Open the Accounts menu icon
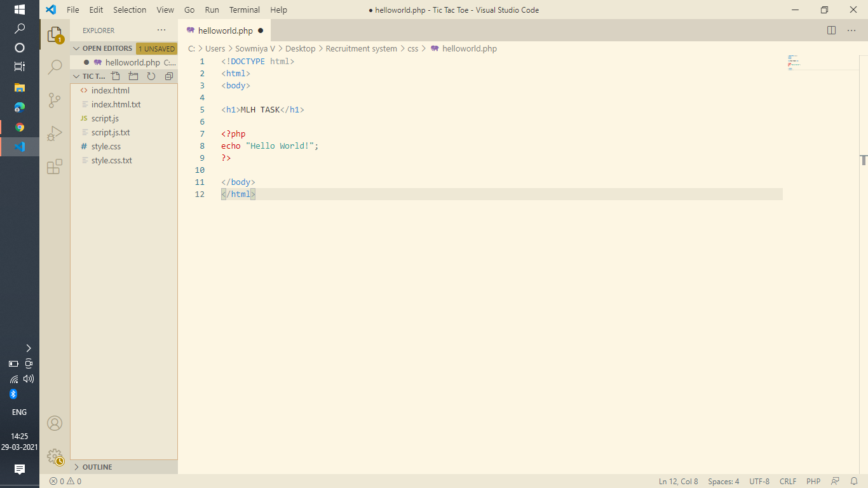 point(55,423)
